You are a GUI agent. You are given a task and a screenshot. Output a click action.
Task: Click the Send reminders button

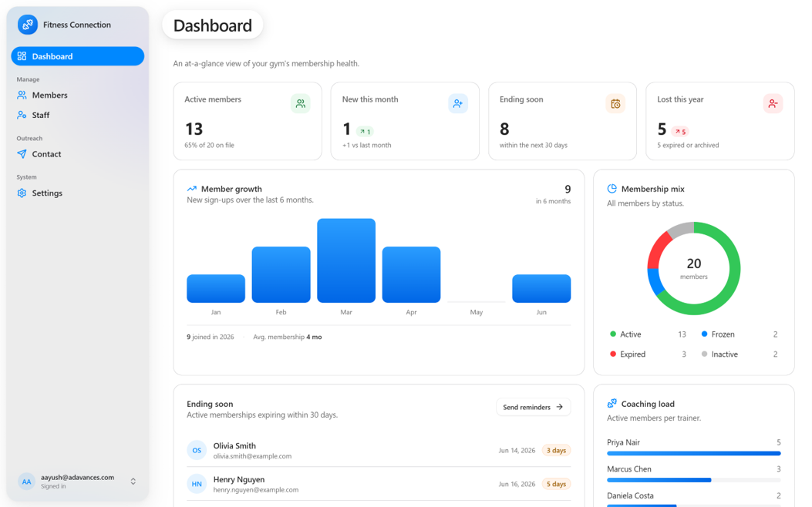[533, 407]
